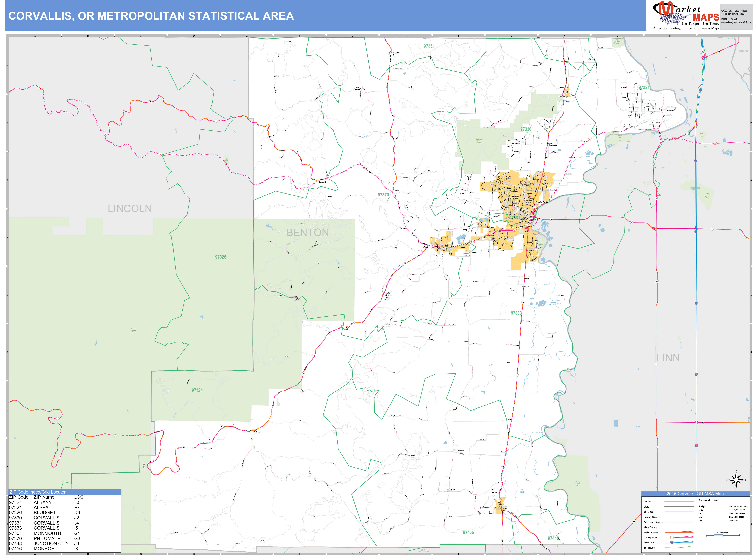Click the State Highways line symbol
This screenshot has width=756, height=556.
(x=679, y=532)
